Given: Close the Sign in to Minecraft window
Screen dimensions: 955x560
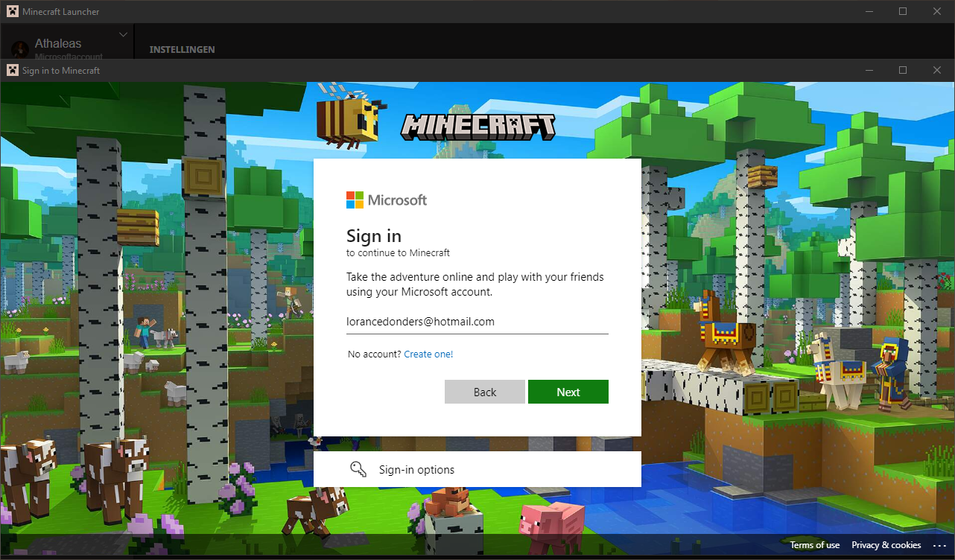Looking at the screenshot, I should point(937,70).
